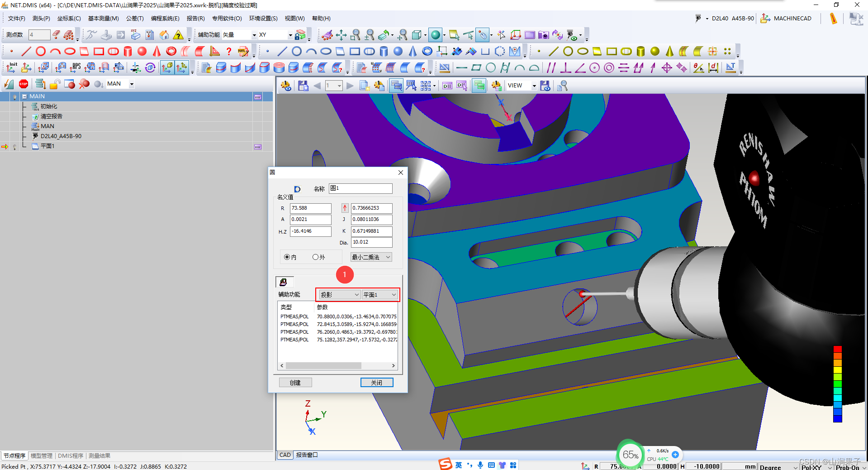868x470 pixels.
Task: Toggle the red direction arrow button
Action: [x=345, y=208]
